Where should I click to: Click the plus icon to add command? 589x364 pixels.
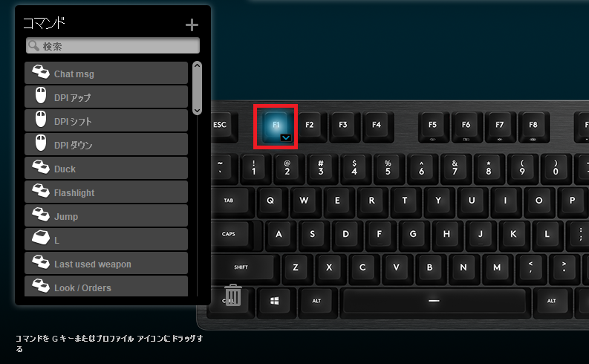click(192, 25)
